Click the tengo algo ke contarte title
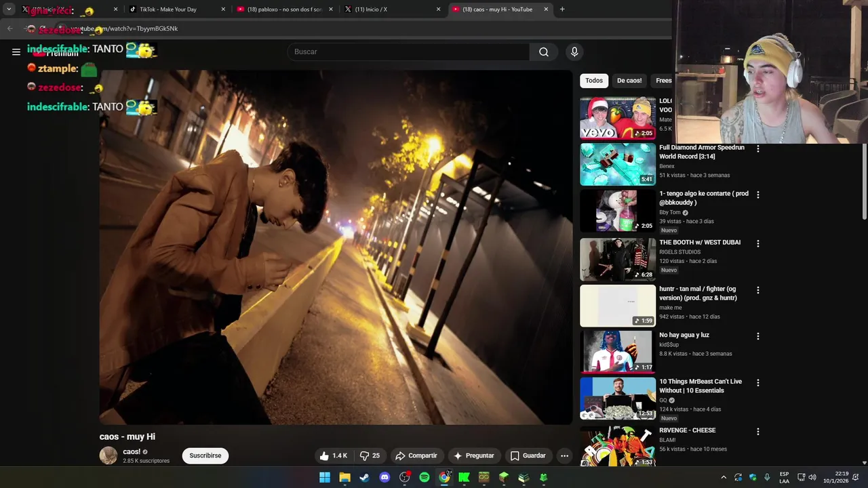 pyautogui.click(x=704, y=198)
